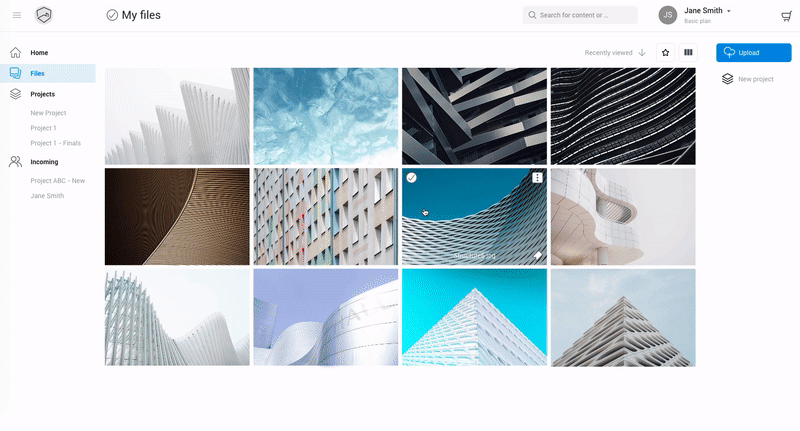
Task: Click the app logo icon
Action: (44, 15)
